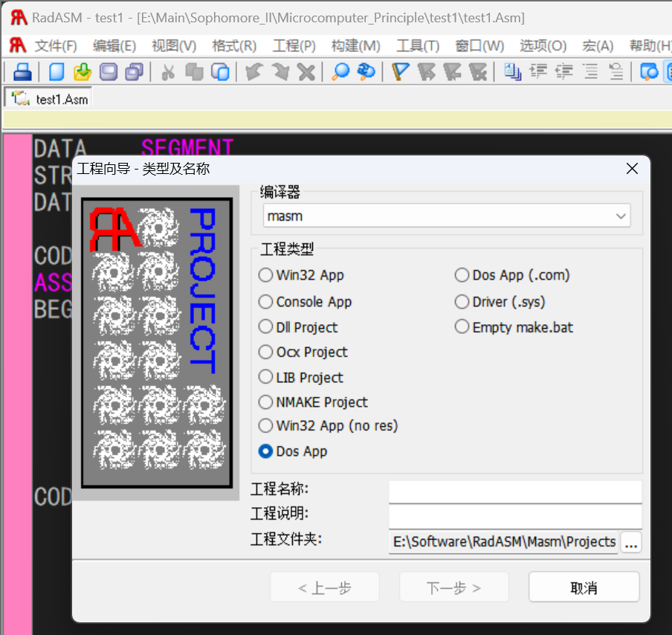Click the New File toolbar icon
The height and width of the screenshot is (635, 672).
pos(56,72)
